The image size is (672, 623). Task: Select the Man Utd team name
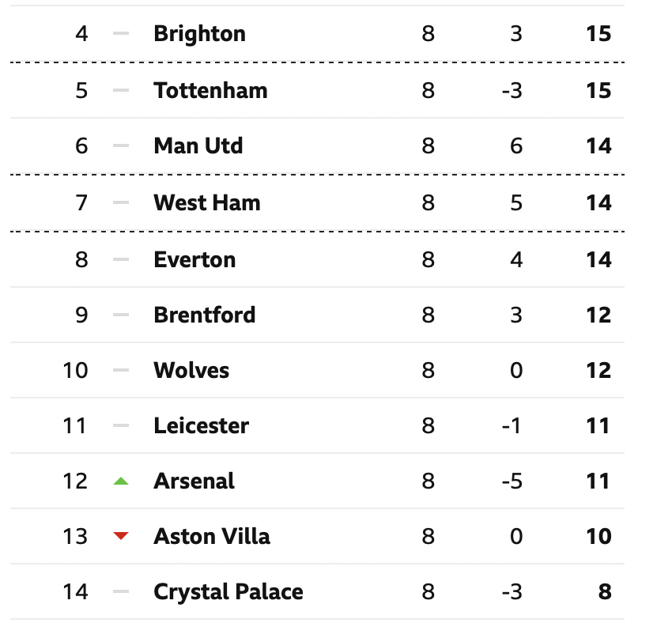pos(198,145)
